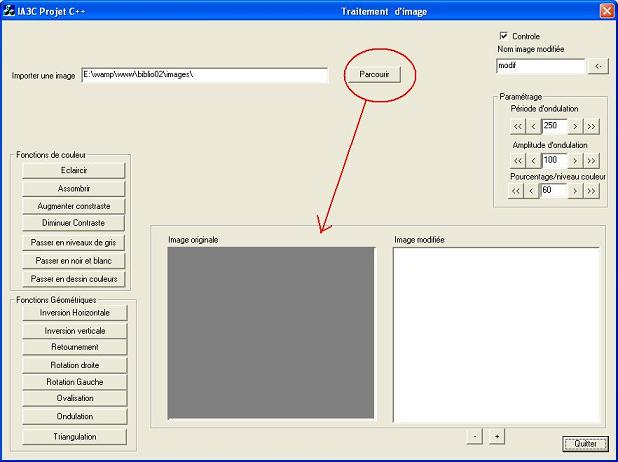Click the white Image modifiée preview
Image resolution: width=618 pixels, height=462 pixels.
(496, 335)
